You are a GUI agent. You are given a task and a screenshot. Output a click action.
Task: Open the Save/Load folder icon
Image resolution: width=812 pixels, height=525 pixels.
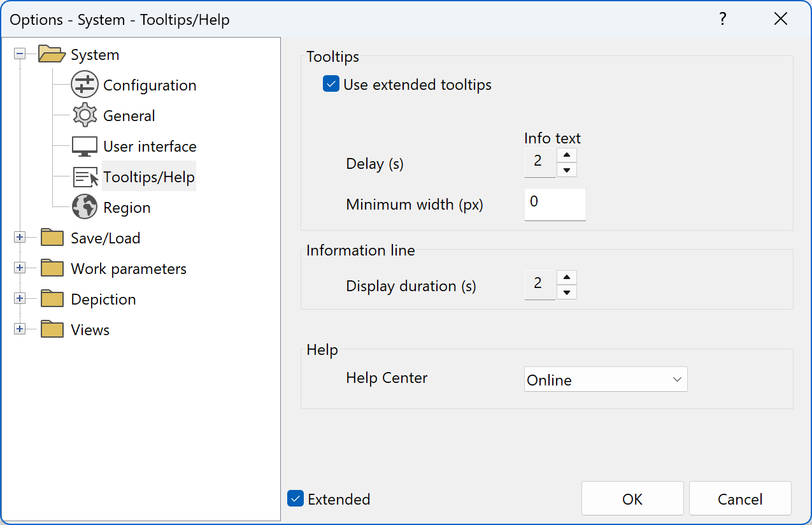[x=51, y=237]
